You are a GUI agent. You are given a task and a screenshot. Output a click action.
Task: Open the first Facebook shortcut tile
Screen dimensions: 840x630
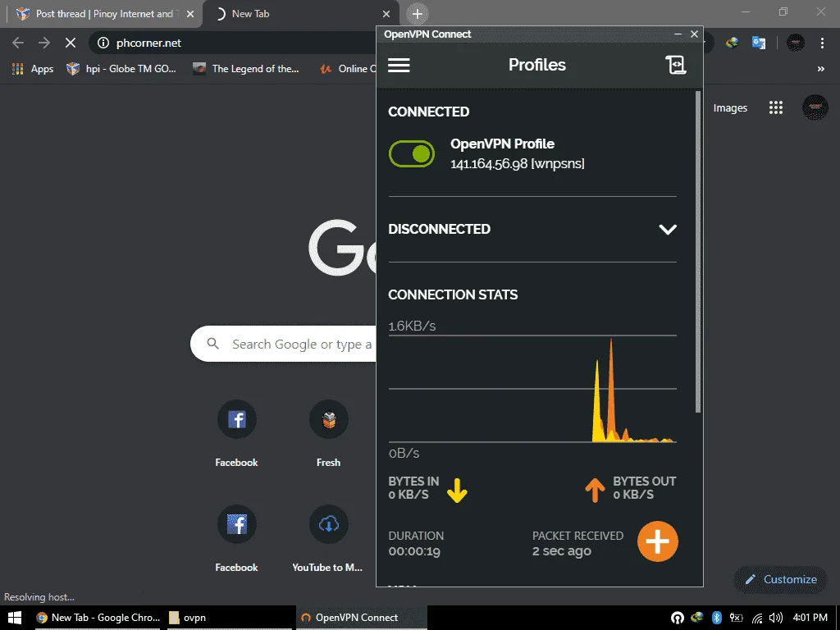pyautogui.click(x=237, y=434)
